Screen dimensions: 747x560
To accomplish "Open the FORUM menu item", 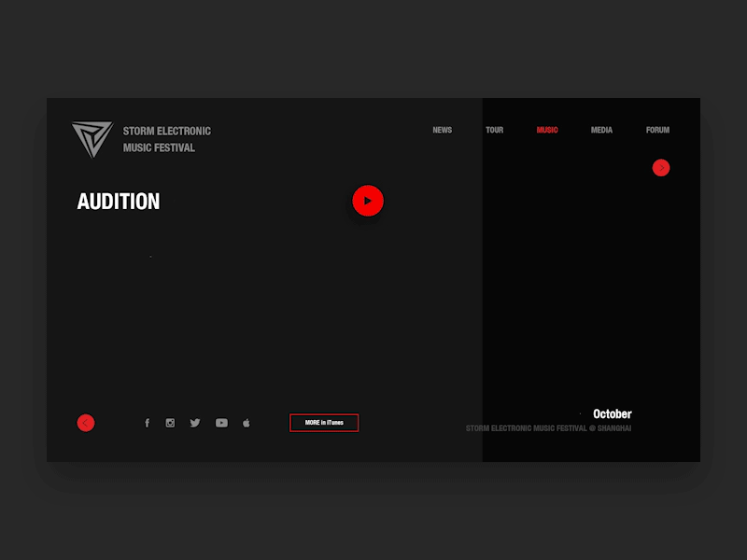I will [x=657, y=130].
